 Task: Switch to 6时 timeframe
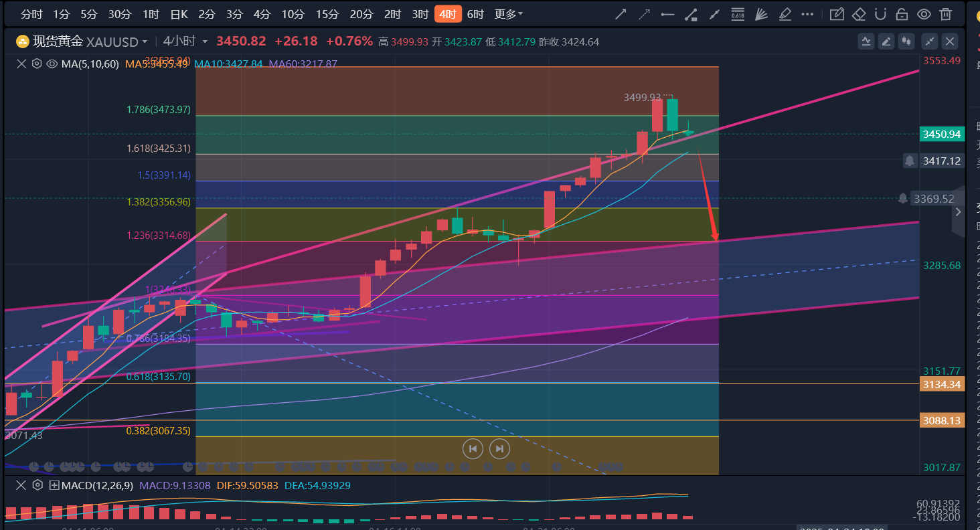coord(475,14)
